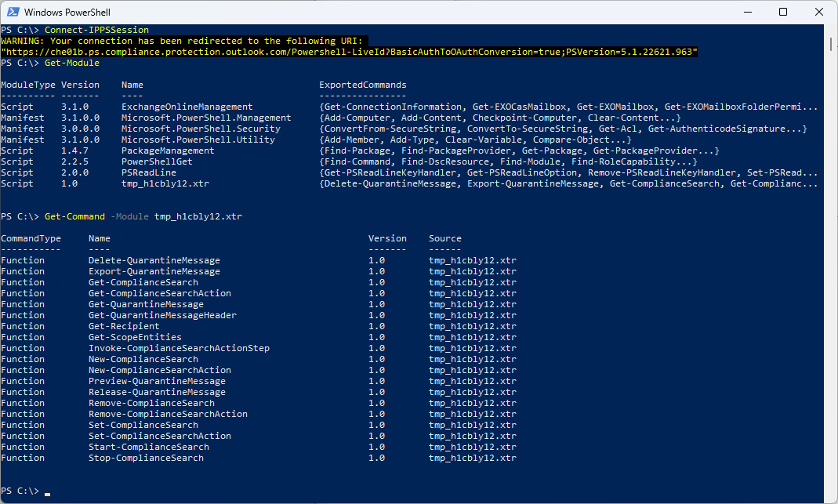Click the Version column header in command table

coord(387,238)
